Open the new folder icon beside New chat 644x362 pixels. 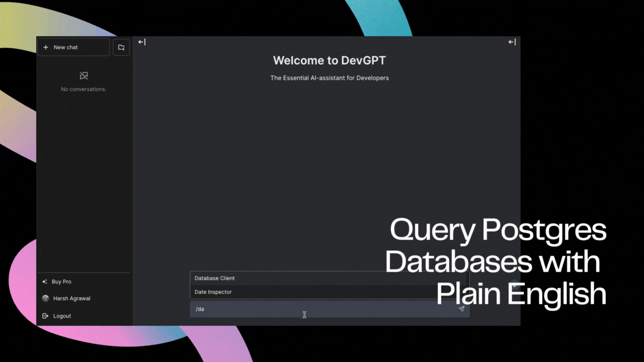pyautogui.click(x=121, y=47)
